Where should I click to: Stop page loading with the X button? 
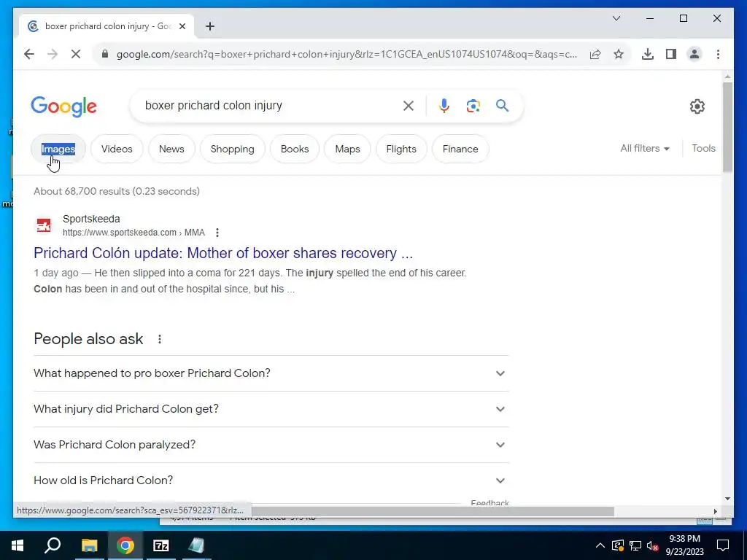[76, 54]
